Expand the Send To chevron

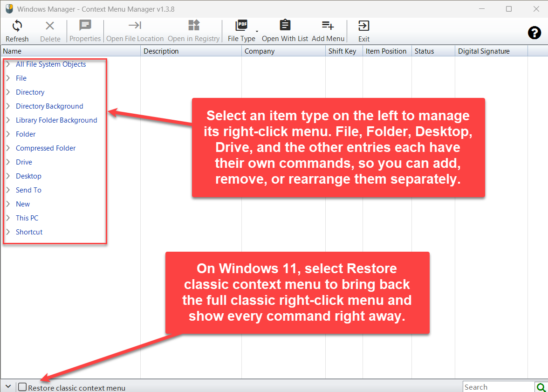point(8,190)
